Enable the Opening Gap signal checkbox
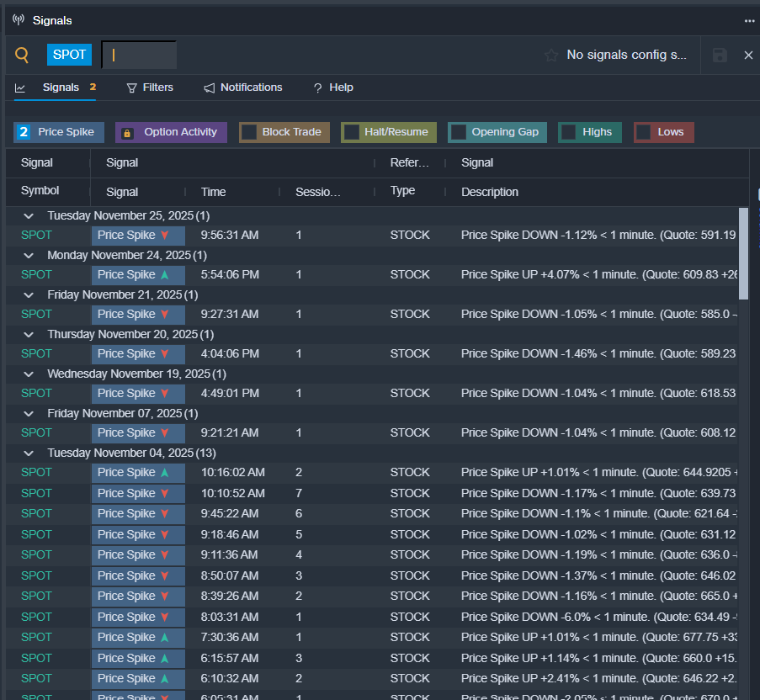760x700 pixels. click(459, 132)
